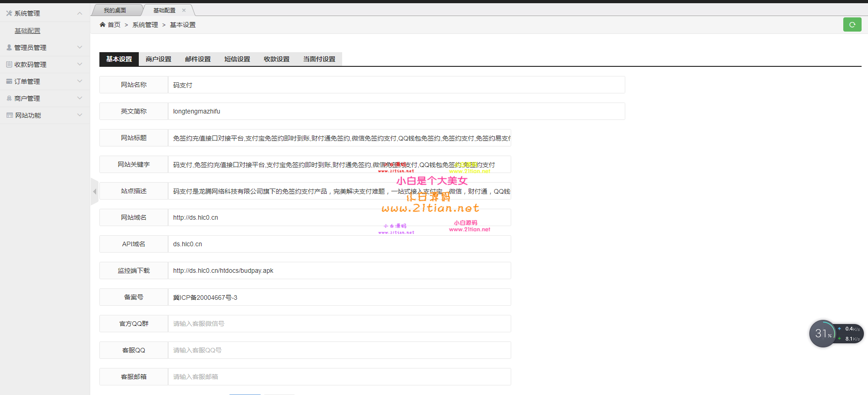Select the 收款设置 tab
Screen dimensions: 868x395
tap(277, 59)
